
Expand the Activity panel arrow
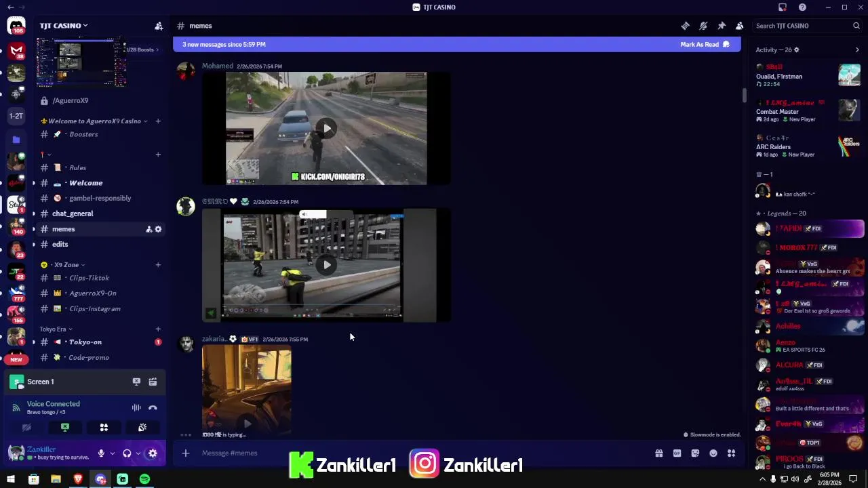coord(857,49)
